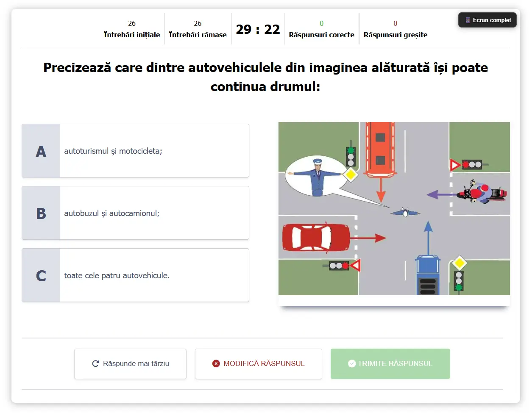Click the Întrebări rămase counter
This screenshot has height=413, width=532.
(198, 29)
